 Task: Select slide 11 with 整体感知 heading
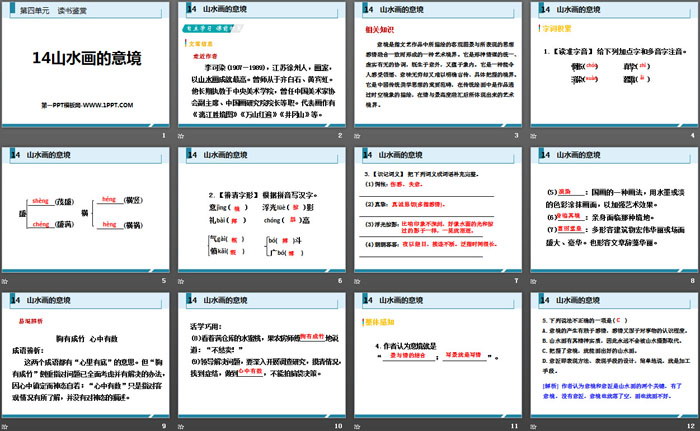pyautogui.click(x=438, y=356)
